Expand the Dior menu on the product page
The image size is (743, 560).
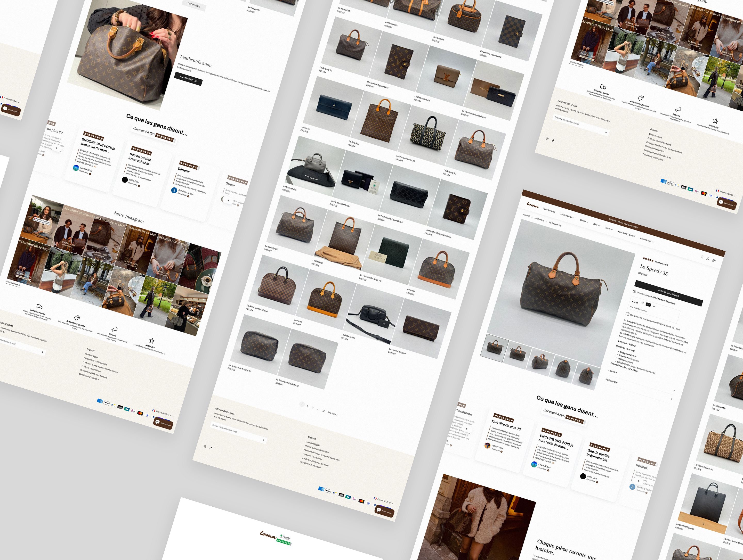pyautogui.click(x=596, y=225)
